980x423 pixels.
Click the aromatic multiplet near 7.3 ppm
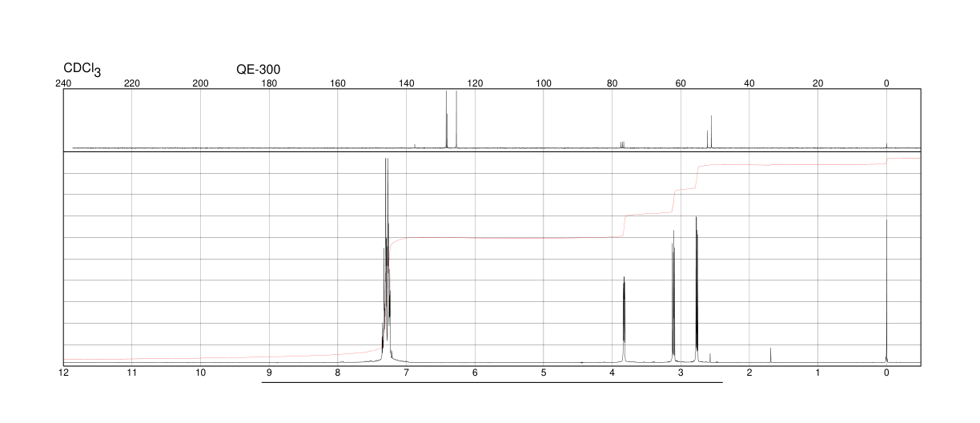[387, 260]
